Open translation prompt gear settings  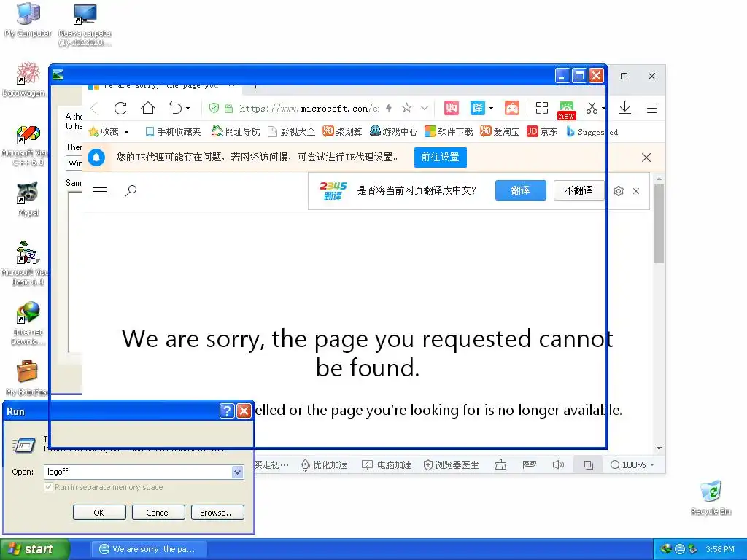point(619,191)
